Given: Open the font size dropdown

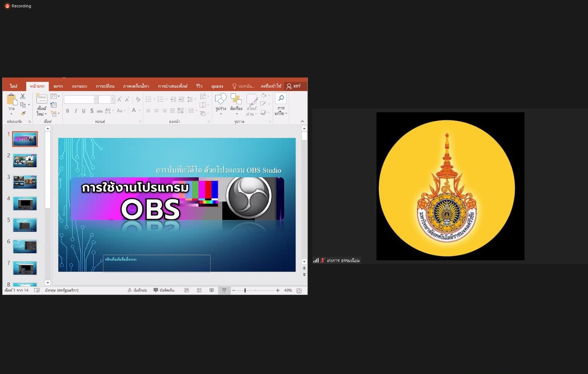Looking at the screenshot, I should click(113, 99).
